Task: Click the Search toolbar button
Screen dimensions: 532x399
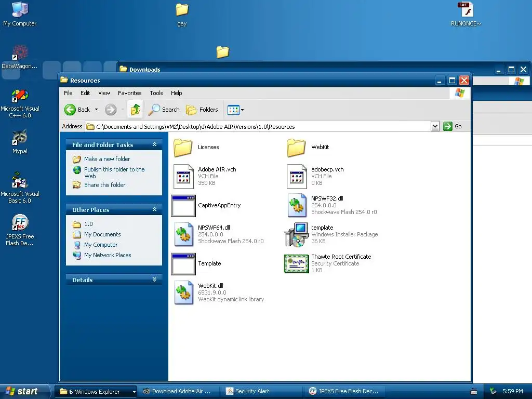Action: point(164,110)
